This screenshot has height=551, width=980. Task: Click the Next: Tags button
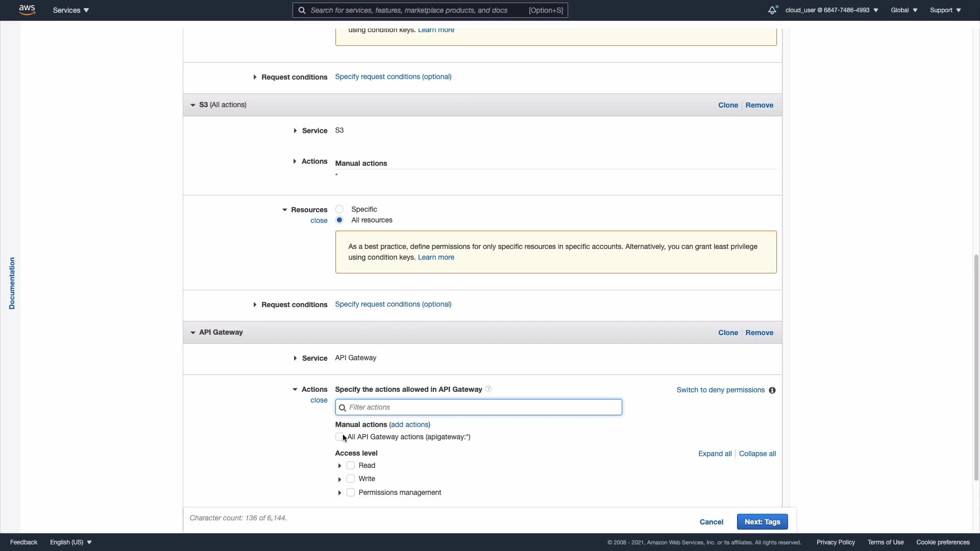pos(762,522)
